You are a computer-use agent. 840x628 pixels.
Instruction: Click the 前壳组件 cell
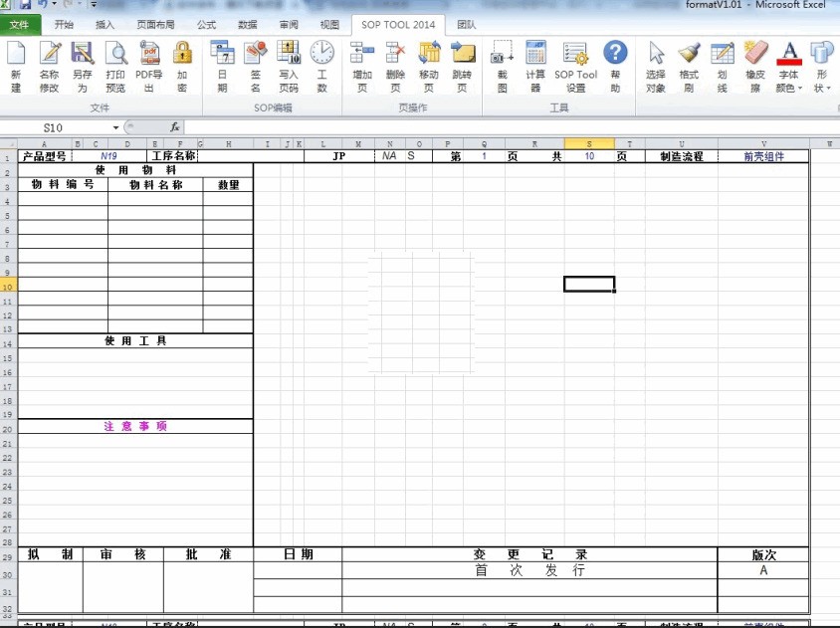763,156
